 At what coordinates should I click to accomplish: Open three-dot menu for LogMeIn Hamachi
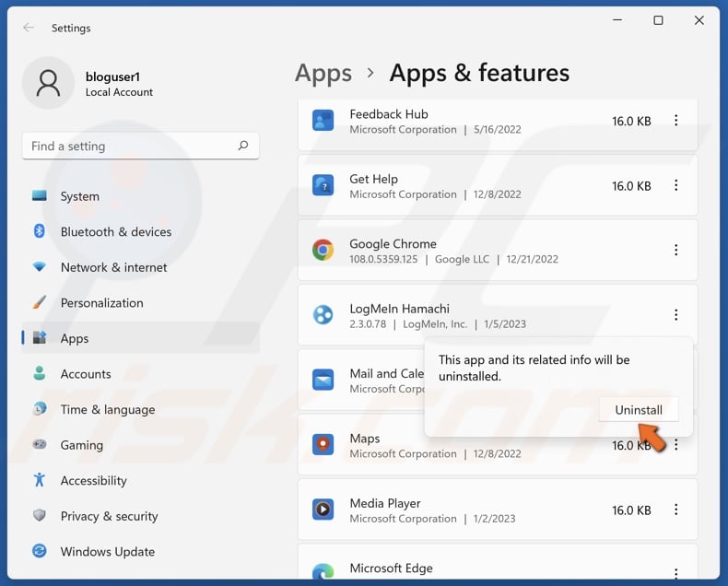[x=675, y=315]
